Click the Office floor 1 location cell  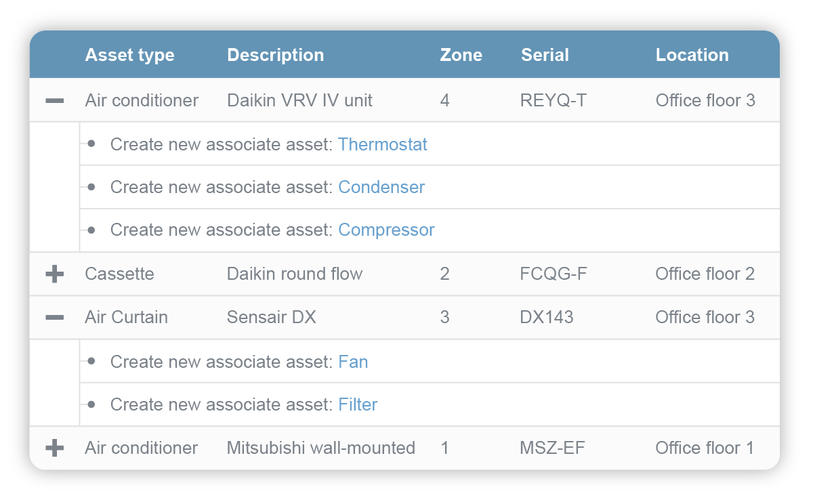(x=705, y=448)
